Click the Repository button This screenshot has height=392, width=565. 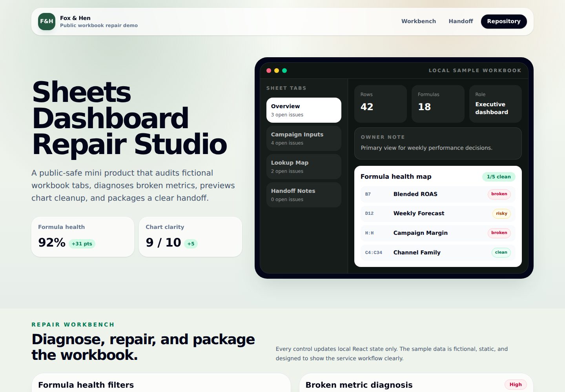point(504,22)
